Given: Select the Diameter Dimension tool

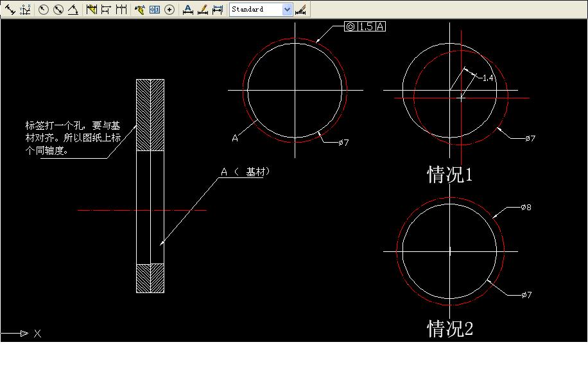Looking at the screenshot, I should coord(58,10).
